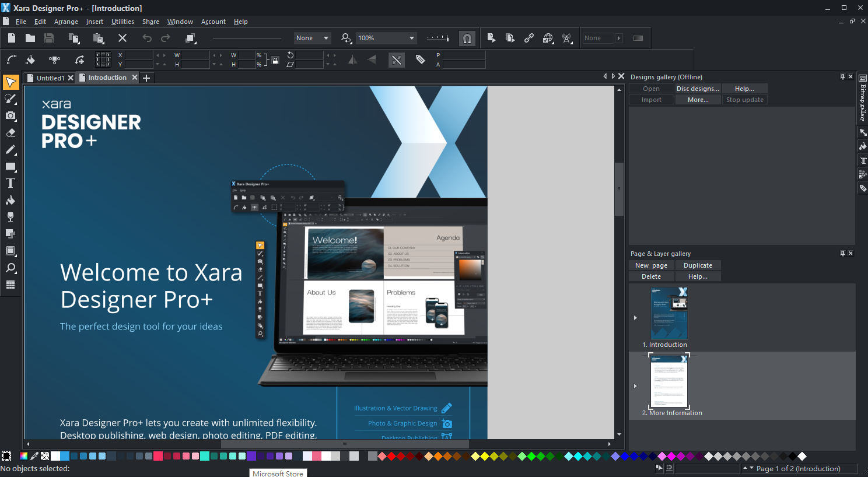Viewport: 868px width, 477px height.
Task: Open the 100% zoom level dropdown
Action: [412, 38]
